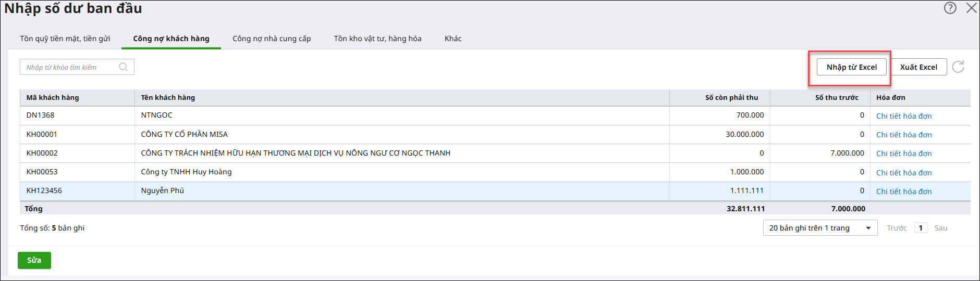Image resolution: width=980 pixels, height=281 pixels.
Task: Expand the 20 bản ghi trên 1 trang dropdown
Action: point(820,228)
